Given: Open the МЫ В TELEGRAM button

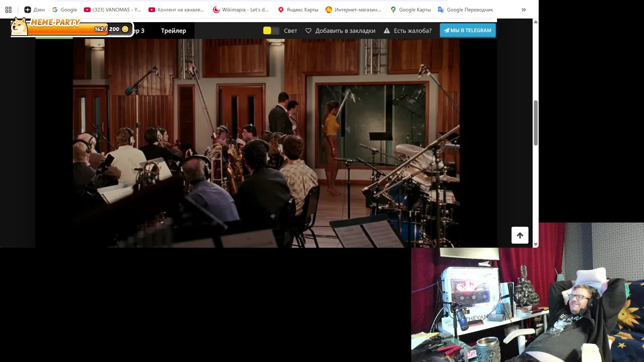Looking at the screenshot, I should pyautogui.click(x=467, y=30).
